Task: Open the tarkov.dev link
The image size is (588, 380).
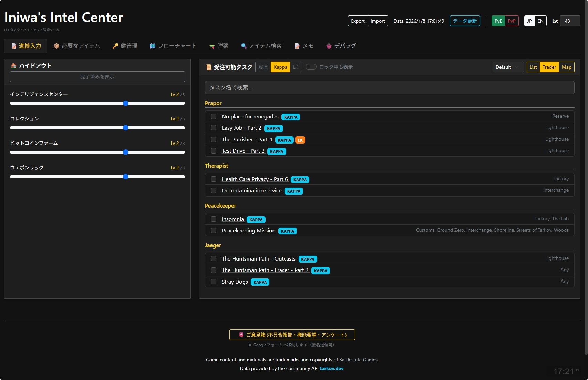Action: tap(331, 368)
